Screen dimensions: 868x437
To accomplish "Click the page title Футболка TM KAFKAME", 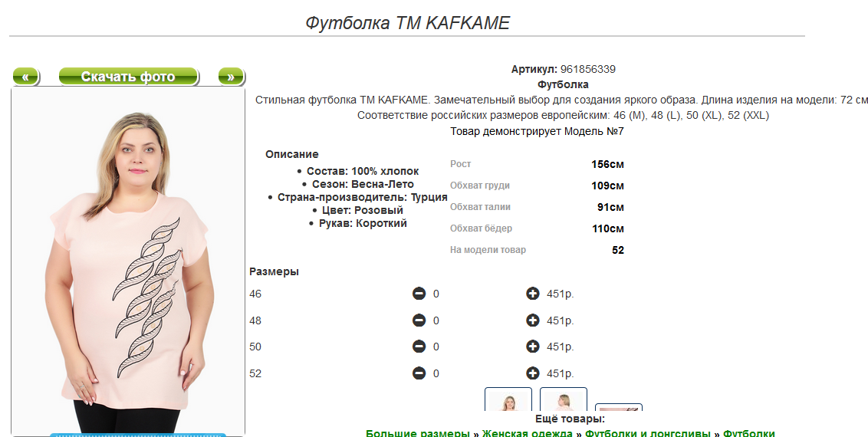I will click(407, 23).
